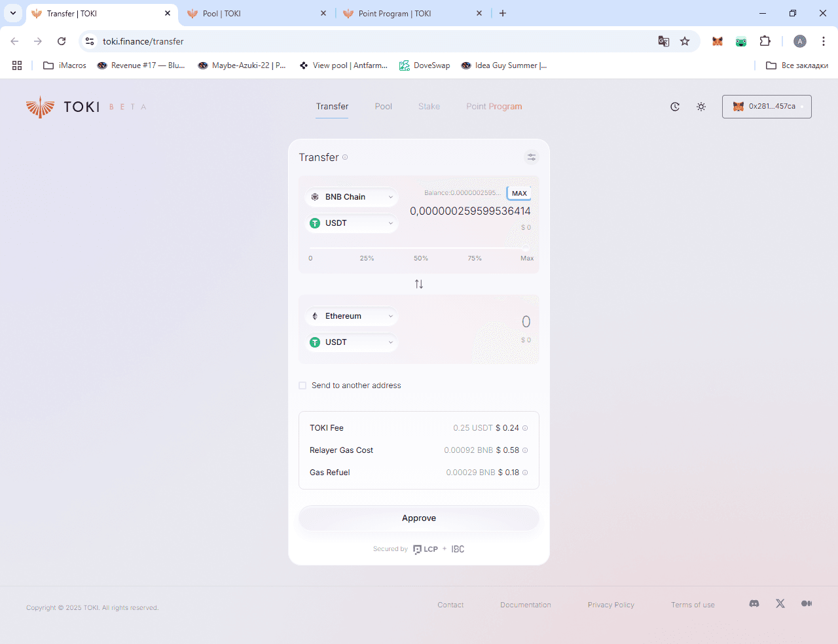Click Balance value text
This screenshot has height=644, width=838.
click(x=462, y=193)
